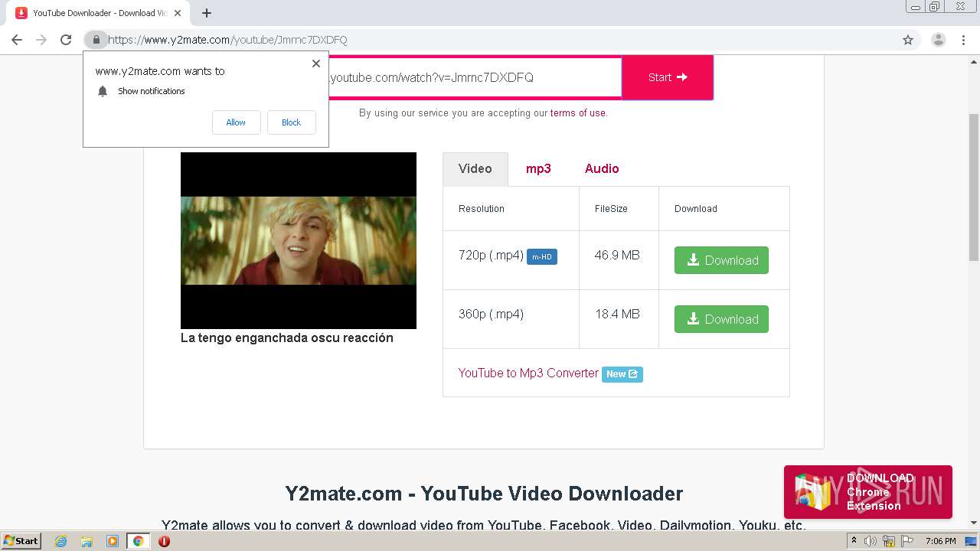Click the 18.4 MB file size
This screenshot has width=980, height=551.
click(x=617, y=314)
